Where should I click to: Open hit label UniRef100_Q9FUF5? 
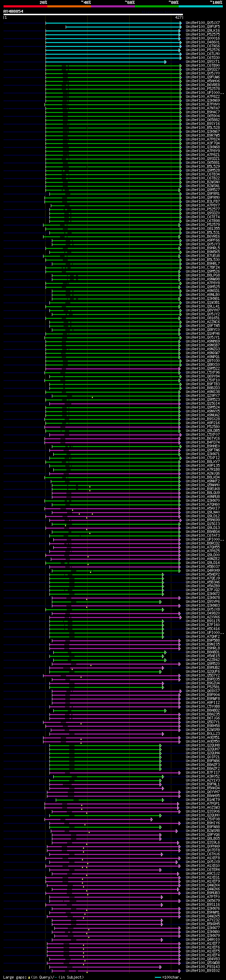point(203,26)
